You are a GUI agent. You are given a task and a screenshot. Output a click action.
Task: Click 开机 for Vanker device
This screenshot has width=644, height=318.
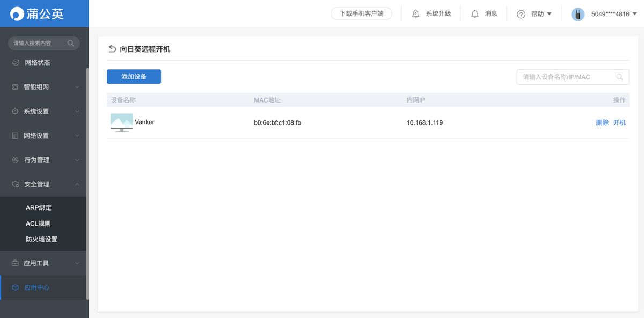coord(619,122)
